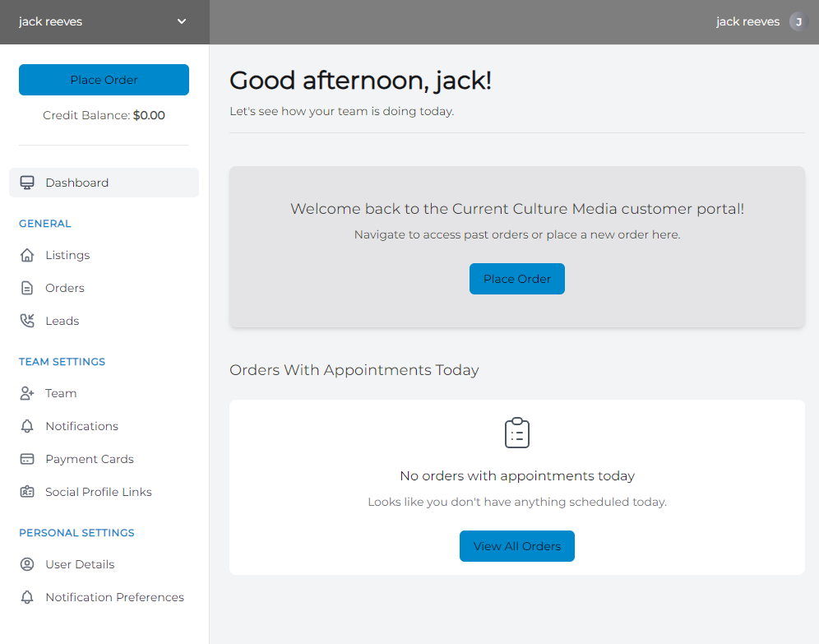Click 'No orders with appointments today' text
Screen dimensions: 819x644
pos(517,476)
